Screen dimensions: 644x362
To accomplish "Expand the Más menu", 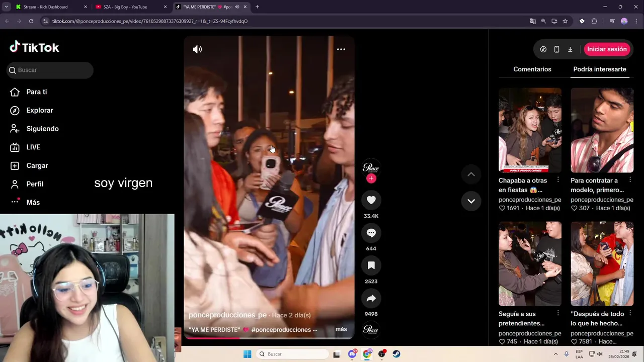I will 33,202.
